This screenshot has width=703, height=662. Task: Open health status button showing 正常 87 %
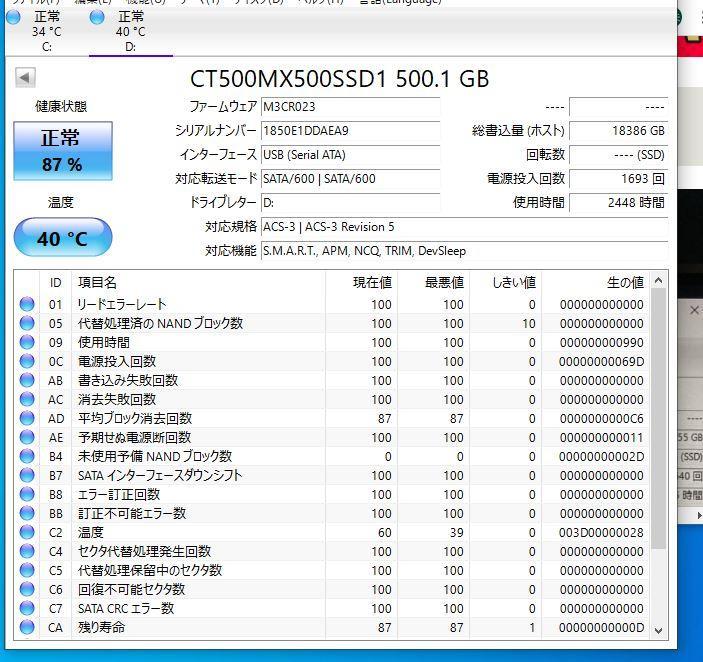tap(63, 151)
